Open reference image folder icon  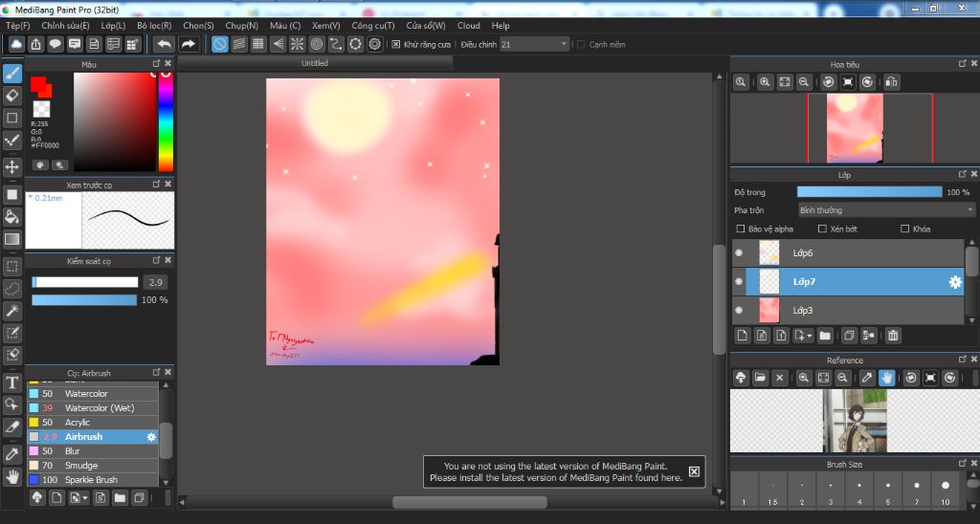[x=760, y=378]
